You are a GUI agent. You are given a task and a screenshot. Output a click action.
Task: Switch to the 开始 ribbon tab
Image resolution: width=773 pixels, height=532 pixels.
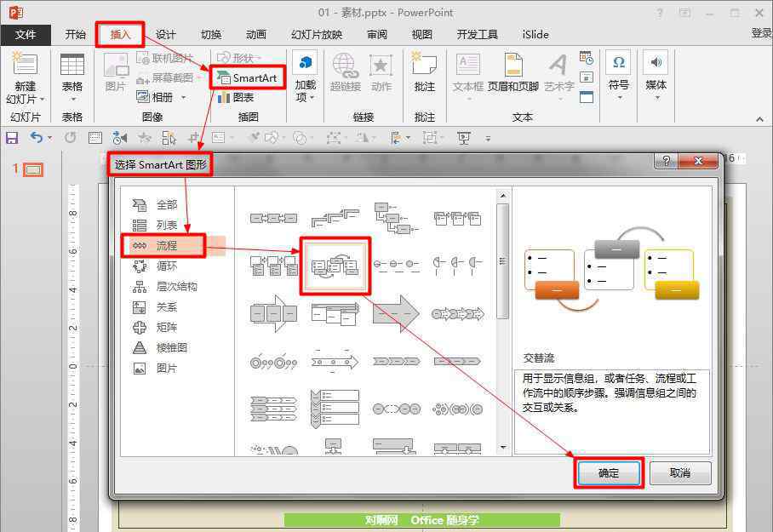pyautogui.click(x=75, y=35)
